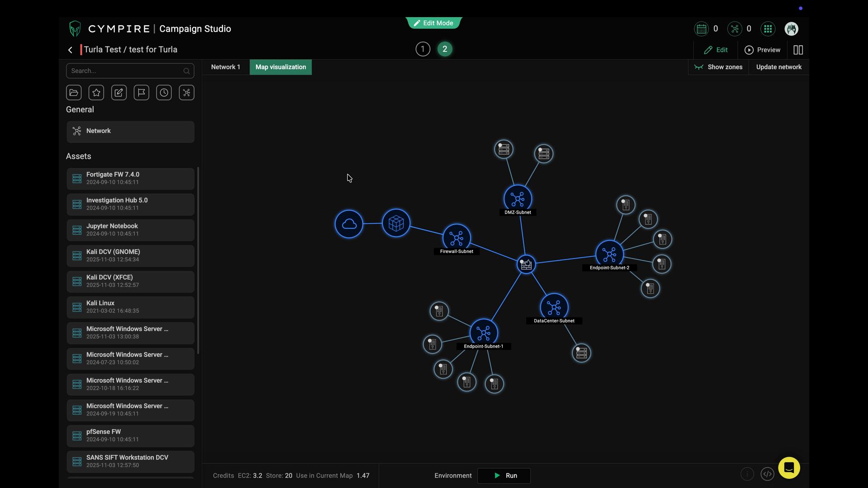Toggle the split panel layout icon
The image size is (868, 488).
(798, 50)
